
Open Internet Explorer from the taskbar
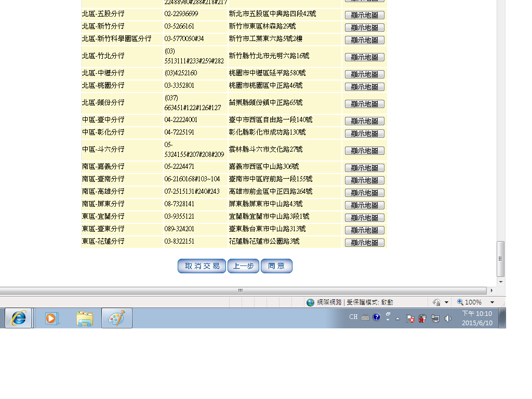19,318
